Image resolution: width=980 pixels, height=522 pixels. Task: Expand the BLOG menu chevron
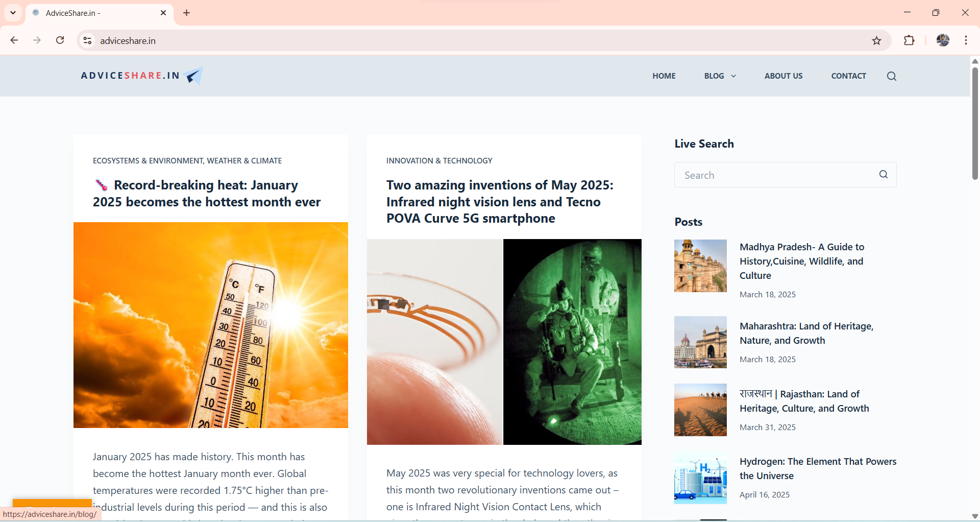[733, 76]
